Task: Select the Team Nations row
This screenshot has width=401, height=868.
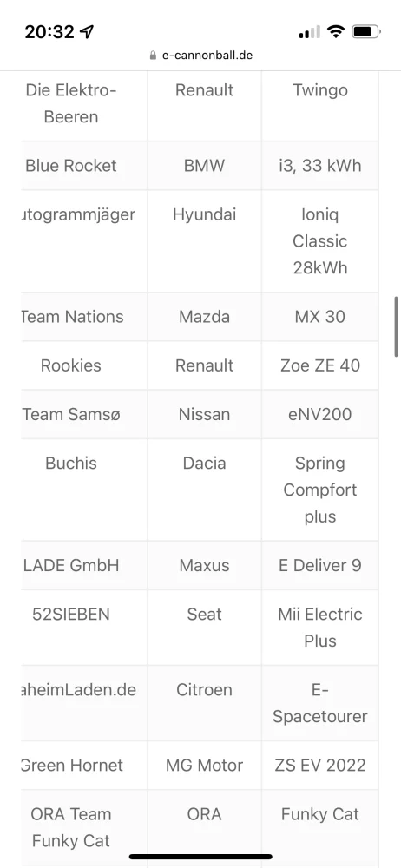Action: click(200, 317)
